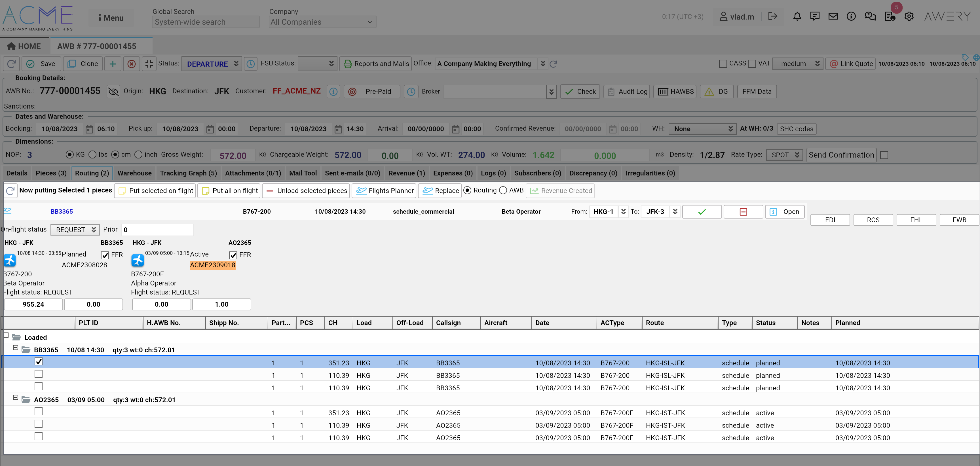Click the Audit Log button

[627, 92]
